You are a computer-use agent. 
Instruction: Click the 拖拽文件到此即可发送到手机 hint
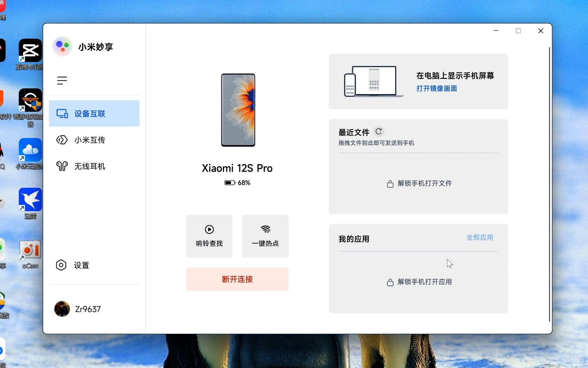click(x=376, y=143)
